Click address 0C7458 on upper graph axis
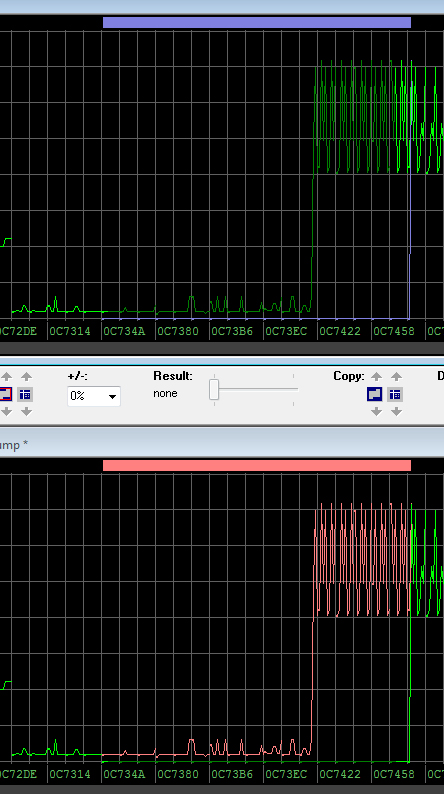This screenshot has height=794, width=444. 394,331
